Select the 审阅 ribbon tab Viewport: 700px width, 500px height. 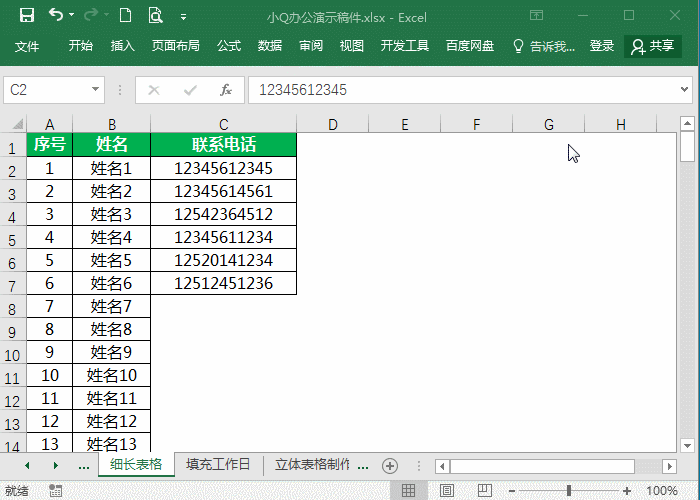click(x=311, y=46)
